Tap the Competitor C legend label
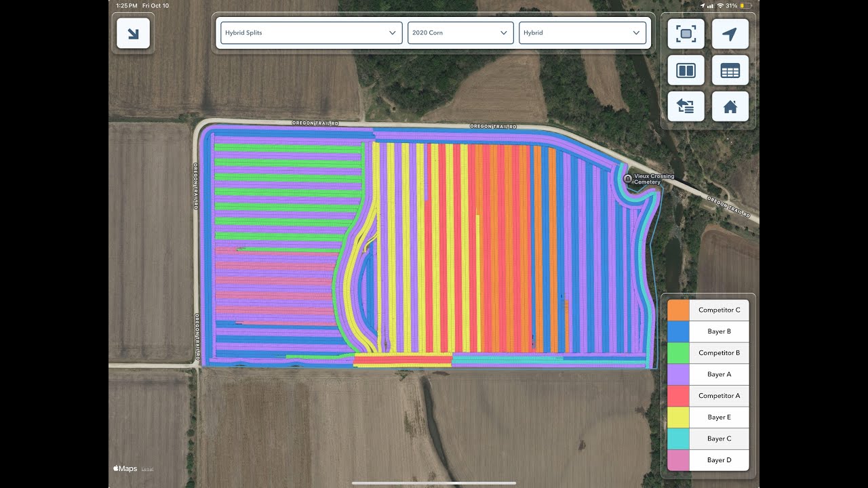The image size is (868, 488). tap(719, 310)
